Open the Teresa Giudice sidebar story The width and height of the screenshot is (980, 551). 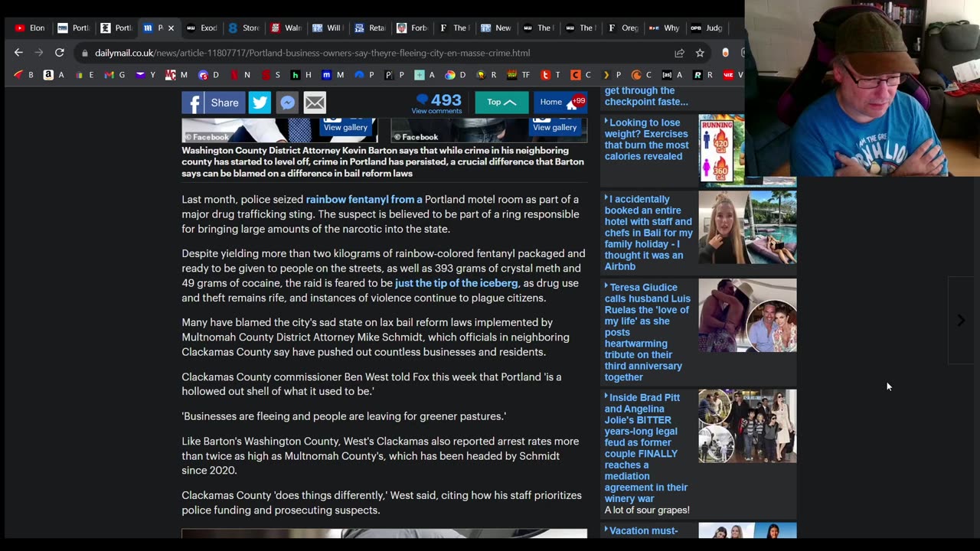(x=648, y=332)
